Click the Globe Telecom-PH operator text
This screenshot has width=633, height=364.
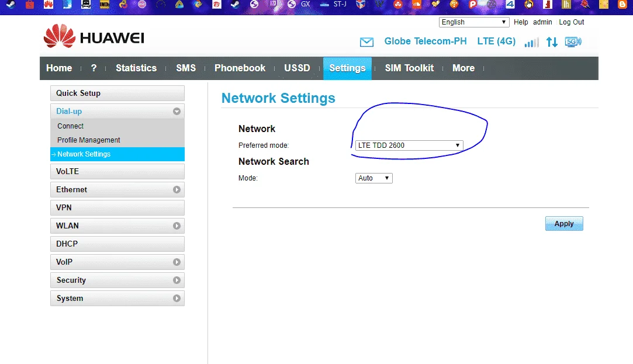coord(426,41)
